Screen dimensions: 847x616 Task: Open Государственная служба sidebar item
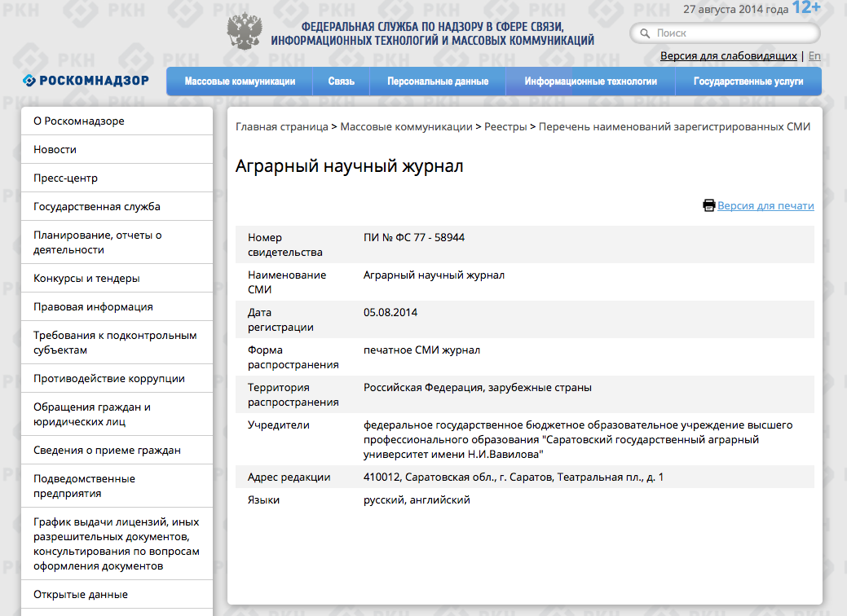click(x=117, y=207)
